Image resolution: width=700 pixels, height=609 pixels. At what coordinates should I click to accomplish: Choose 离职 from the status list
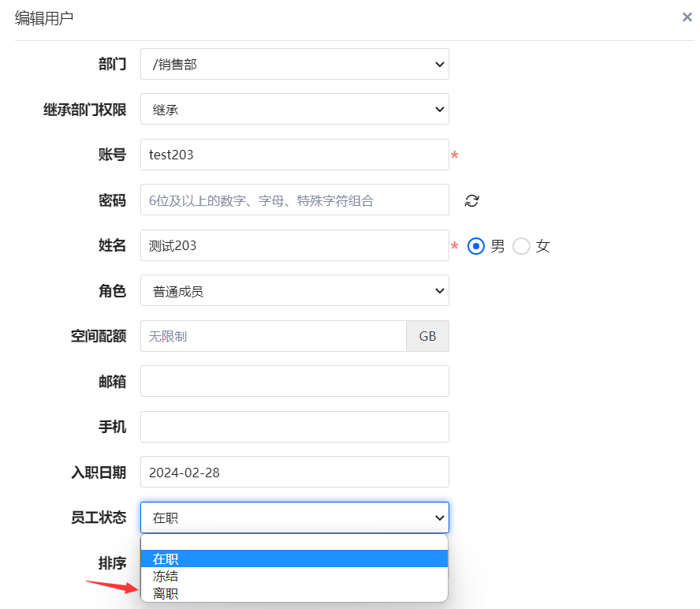pyautogui.click(x=294, y=593)
